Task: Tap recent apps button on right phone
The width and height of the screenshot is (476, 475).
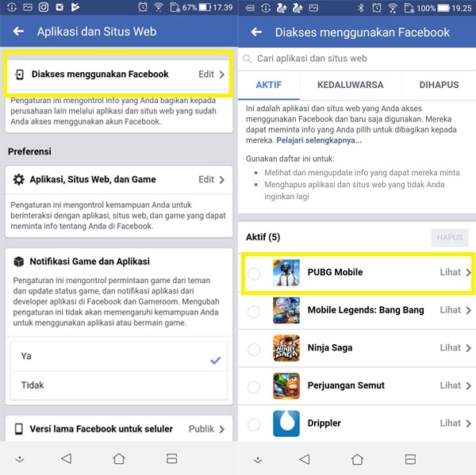Action: (x=410, y=459)
